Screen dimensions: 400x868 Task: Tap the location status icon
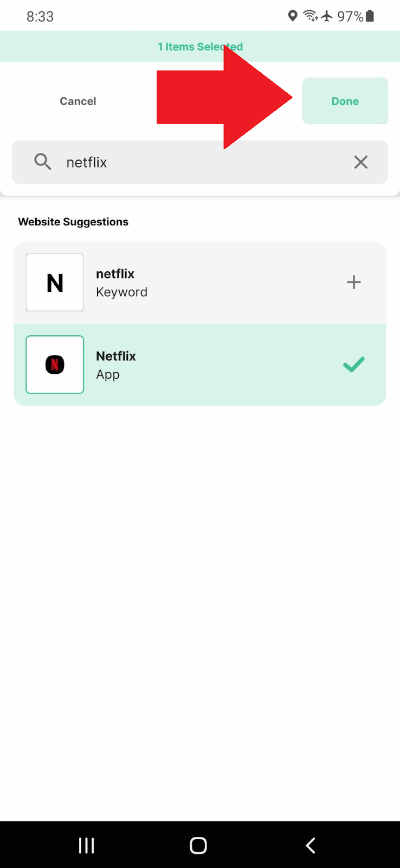point(293,16)
